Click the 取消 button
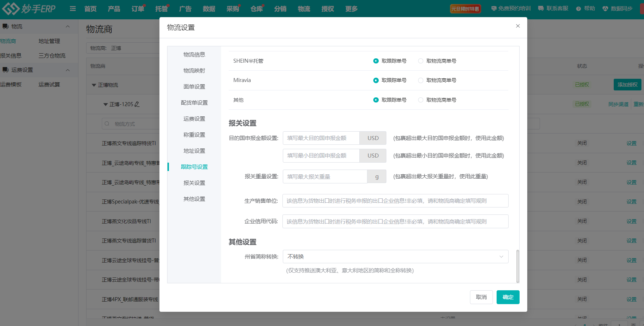This screenshot has width=644, height=326. click(x=481, y=297)
